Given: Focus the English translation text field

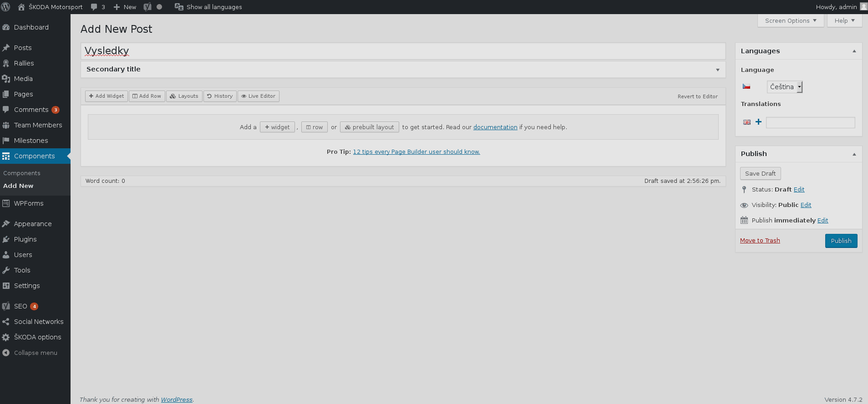Looking at the screenshot, I should pyautogui.click(x=810, y=122).
